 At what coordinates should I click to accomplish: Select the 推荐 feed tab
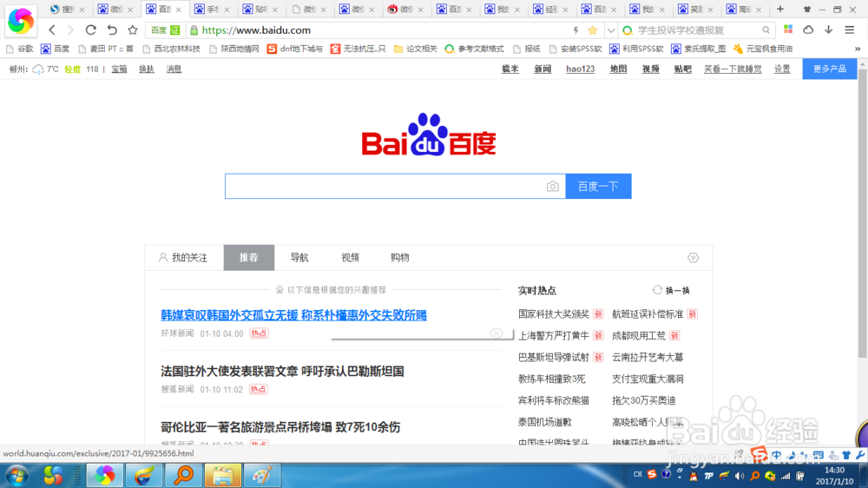[248, 258]
